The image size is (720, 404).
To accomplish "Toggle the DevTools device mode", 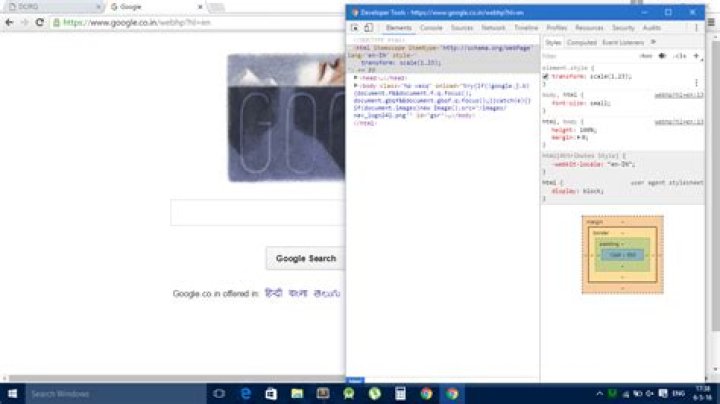I will pyautogui.click(x=368, y=28).
